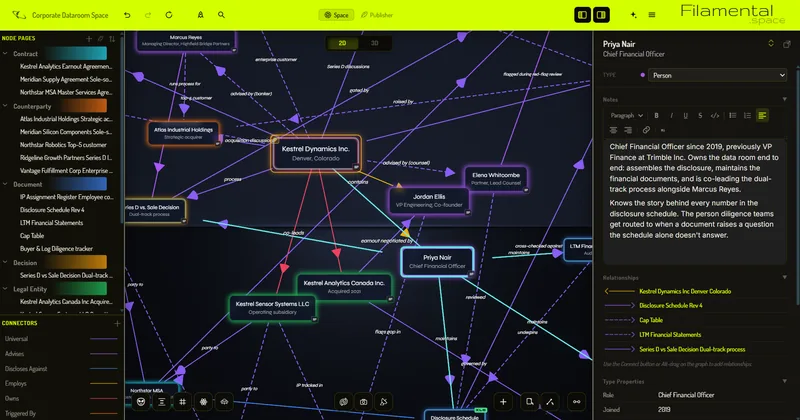Switch to the Publisher tab
Viewport: 800px width, 420px height.
[377, 15]
